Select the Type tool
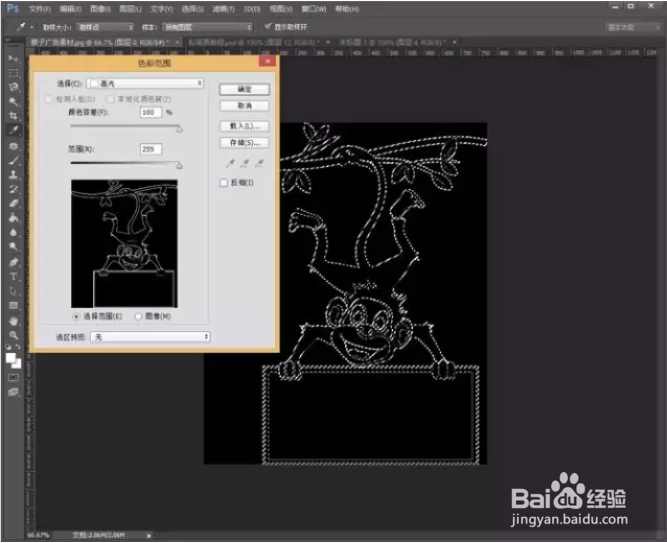Image resolution: width=667 pixels, height=543 pixels. pyautogui.click(x=13, y=277)
